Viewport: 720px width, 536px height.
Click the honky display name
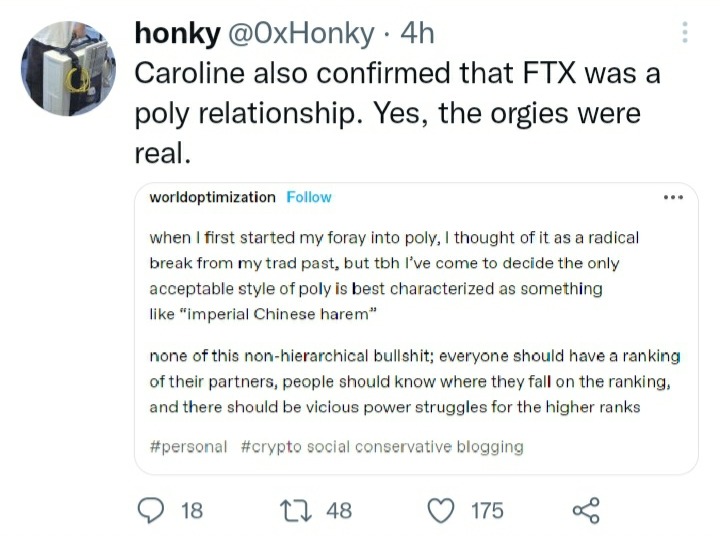[x=177, y=33]
